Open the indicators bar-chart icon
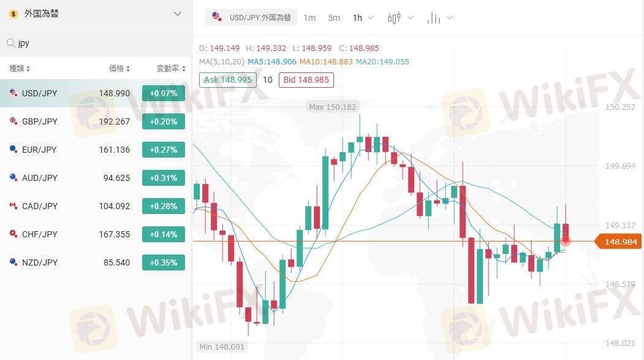644x360 pixels. point(434,18)
